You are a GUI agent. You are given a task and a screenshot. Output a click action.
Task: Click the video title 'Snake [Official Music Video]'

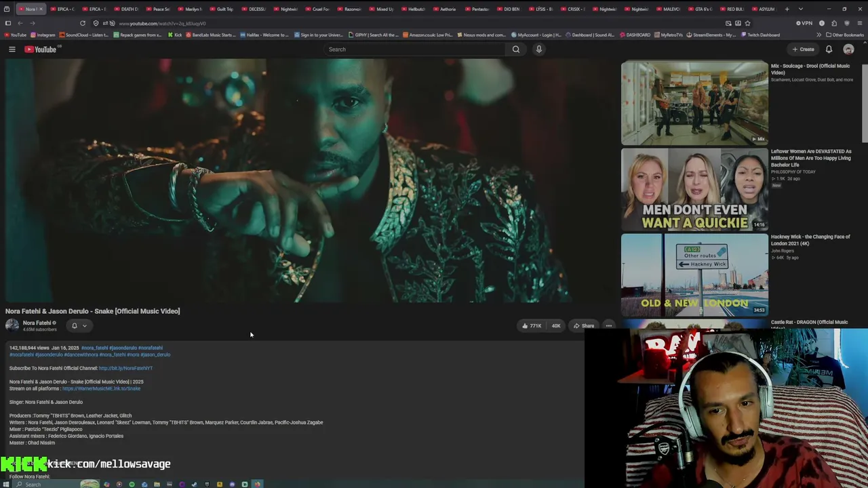(x=93, y=311)
